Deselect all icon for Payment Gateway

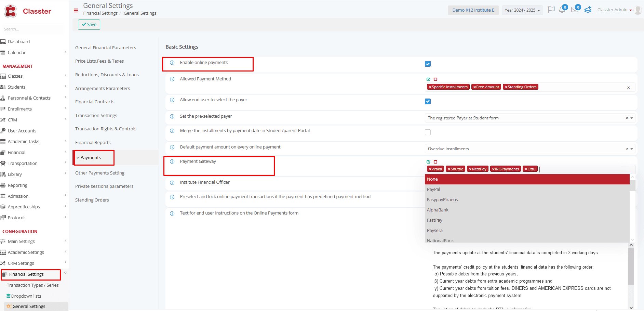point(435,162)
